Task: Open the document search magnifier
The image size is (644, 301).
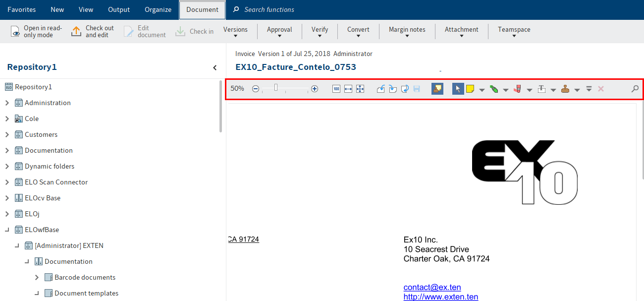Action: (635, 89)
